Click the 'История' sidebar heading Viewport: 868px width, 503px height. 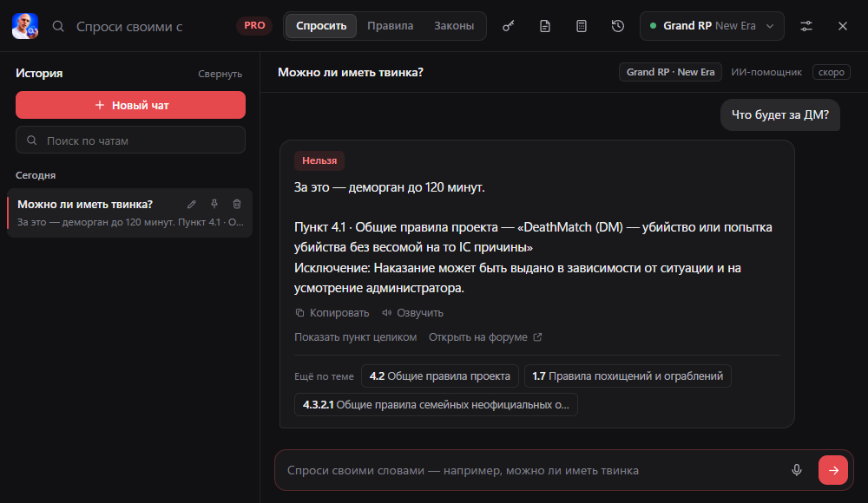tap(39, 73)
